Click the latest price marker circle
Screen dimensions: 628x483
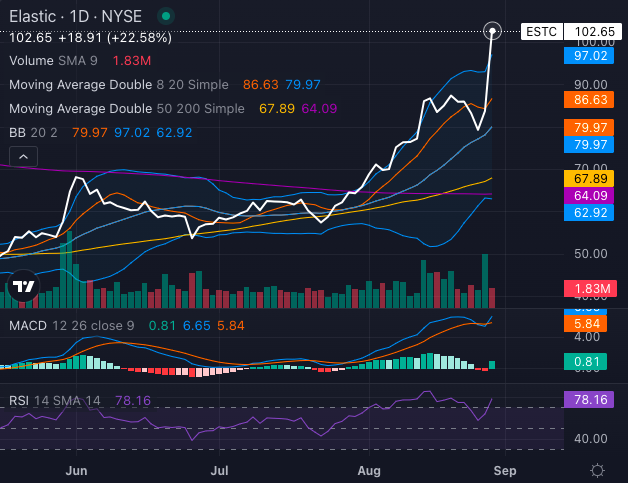point(492,31)
